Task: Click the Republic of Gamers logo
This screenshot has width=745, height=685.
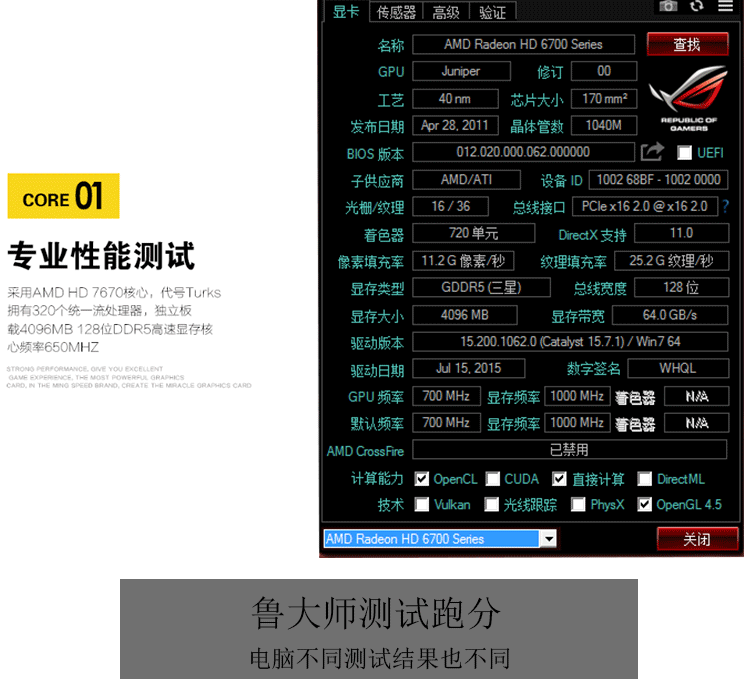Action: coord(688,99)
